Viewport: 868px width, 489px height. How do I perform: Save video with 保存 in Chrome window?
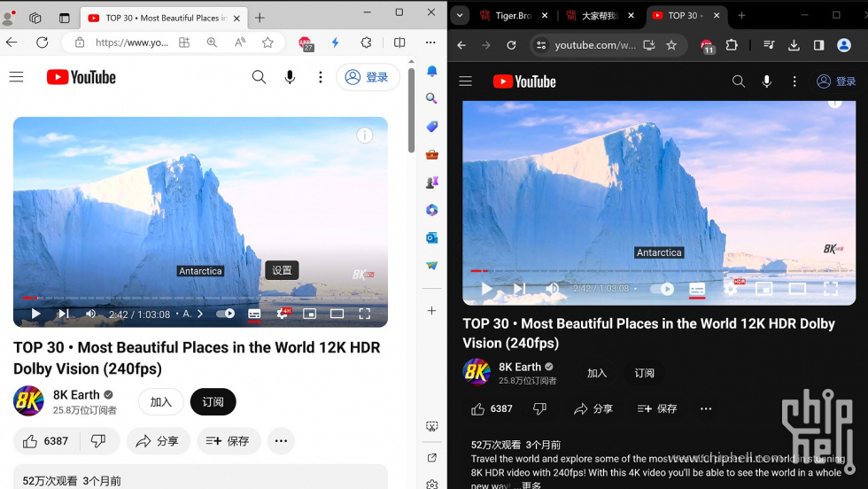coord(657,408)
